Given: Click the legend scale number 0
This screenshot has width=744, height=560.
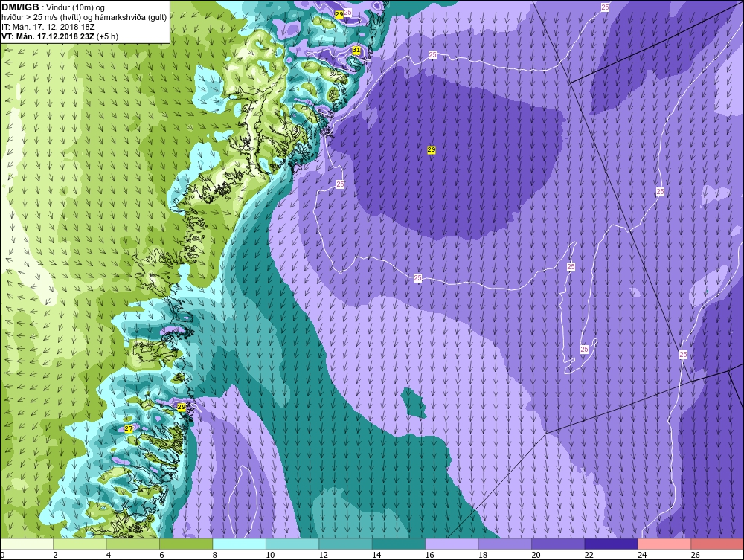Looking at the screenshot, I should click(2, 556).
